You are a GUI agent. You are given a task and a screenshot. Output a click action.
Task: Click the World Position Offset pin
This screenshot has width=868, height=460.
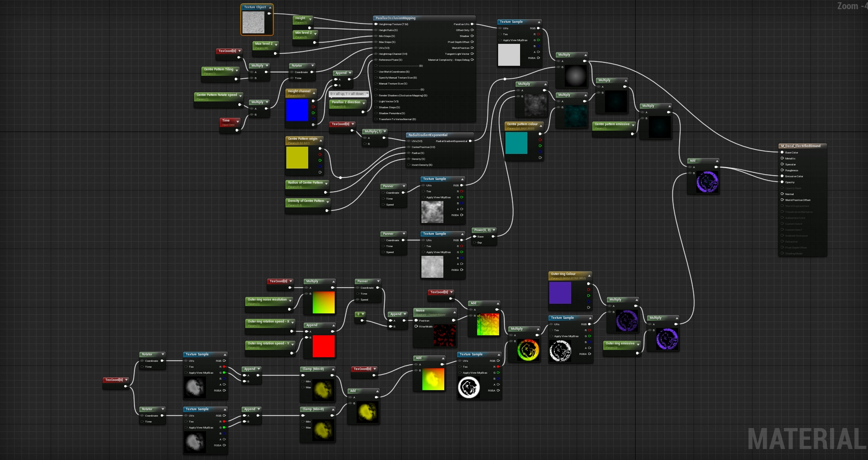782,200
